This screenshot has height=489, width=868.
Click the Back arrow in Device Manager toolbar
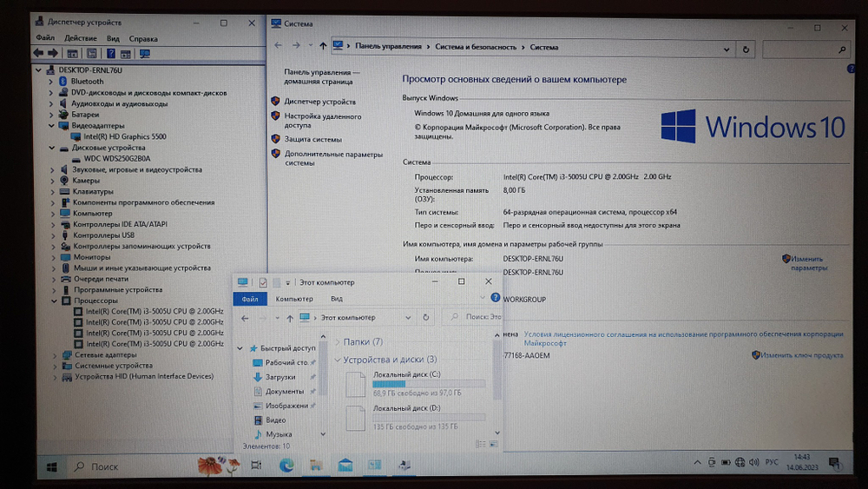(37, 53)
